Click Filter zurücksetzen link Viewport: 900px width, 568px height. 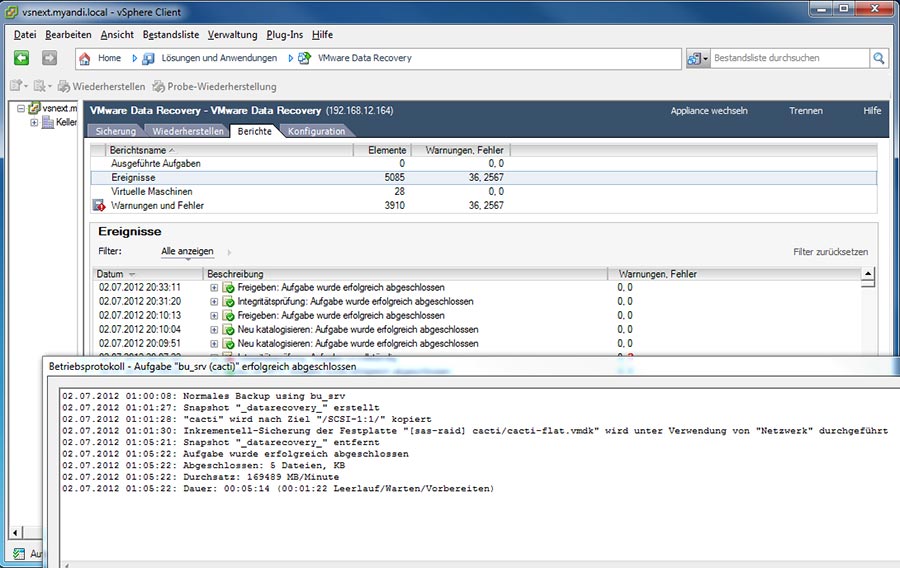pyautogui.click(x=830, y=253)
